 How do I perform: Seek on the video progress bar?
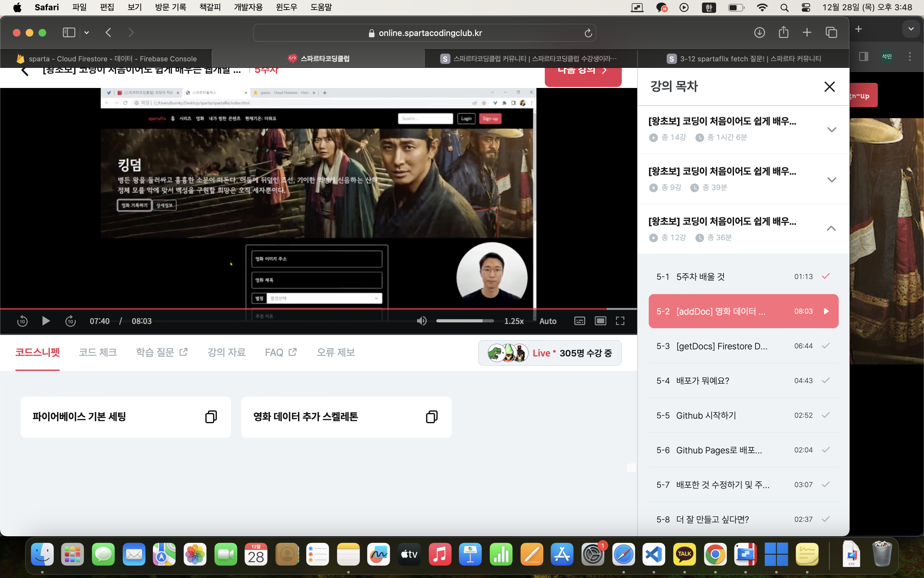[319, 309]
